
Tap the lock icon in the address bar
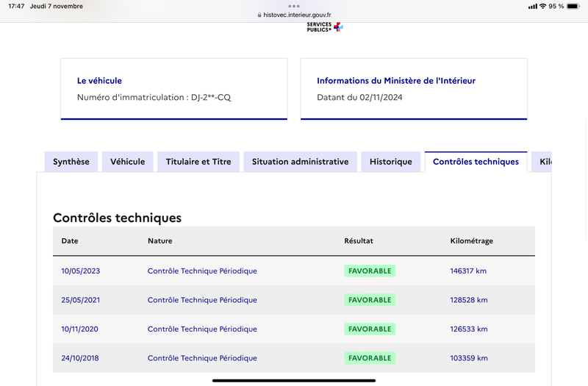point(259,15)
